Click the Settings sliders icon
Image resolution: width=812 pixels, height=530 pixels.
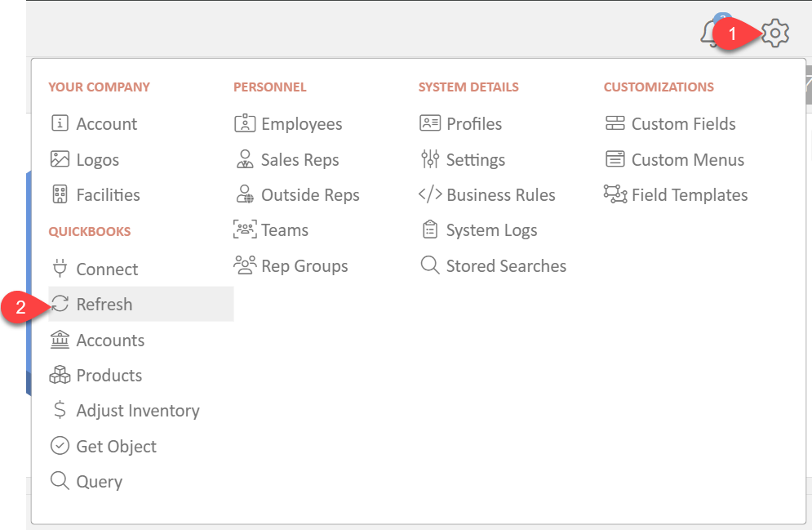pos(430,159)
